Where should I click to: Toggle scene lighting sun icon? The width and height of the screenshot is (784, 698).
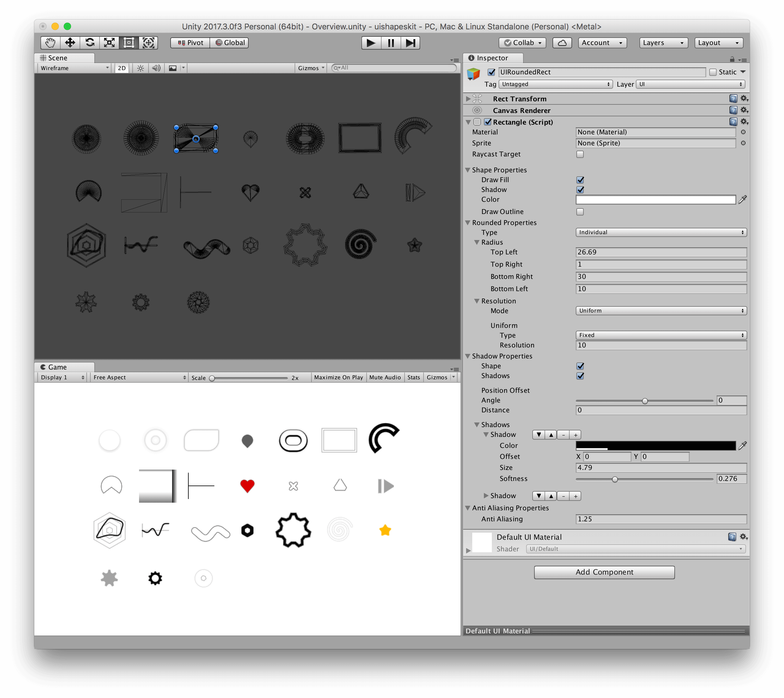click(140, 68)
